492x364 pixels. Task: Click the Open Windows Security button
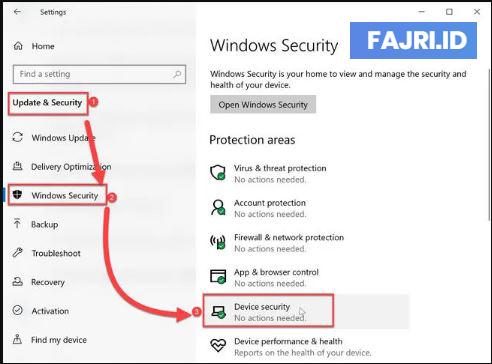pyautogui.click(x=263, y=105)
